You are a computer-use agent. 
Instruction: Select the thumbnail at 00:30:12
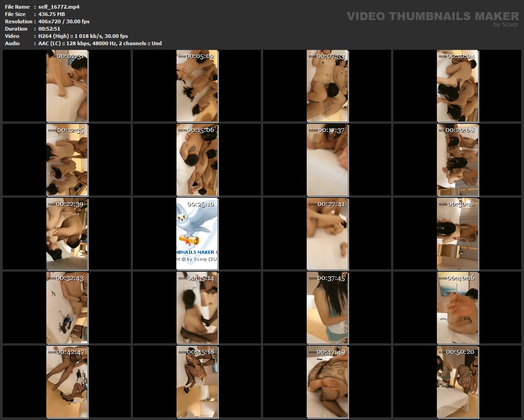pyautogui.click(x=457, y=234)
